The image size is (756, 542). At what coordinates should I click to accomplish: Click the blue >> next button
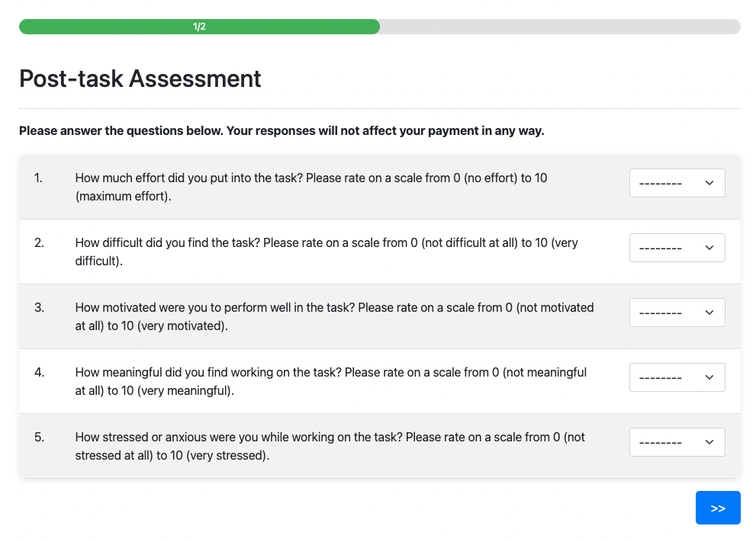pyautogui.click(x=717, y=508)
